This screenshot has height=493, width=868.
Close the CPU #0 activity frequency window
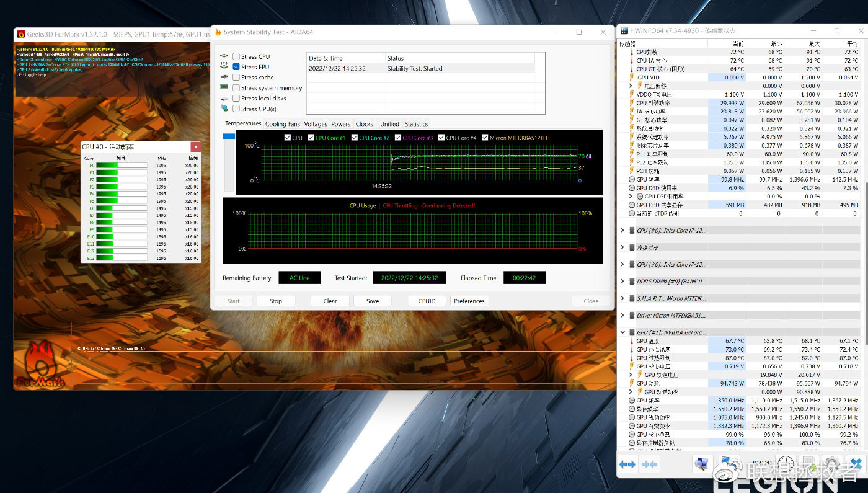(x=196, y=147)
